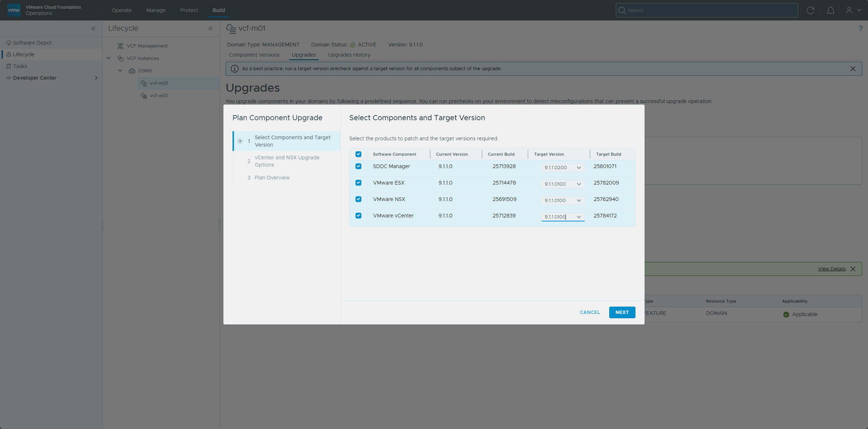This screenshot has height=429, width=868.
Task: Collapse the VCF Instances tree node
Action: pyautogui.click(x=108, y=58)
